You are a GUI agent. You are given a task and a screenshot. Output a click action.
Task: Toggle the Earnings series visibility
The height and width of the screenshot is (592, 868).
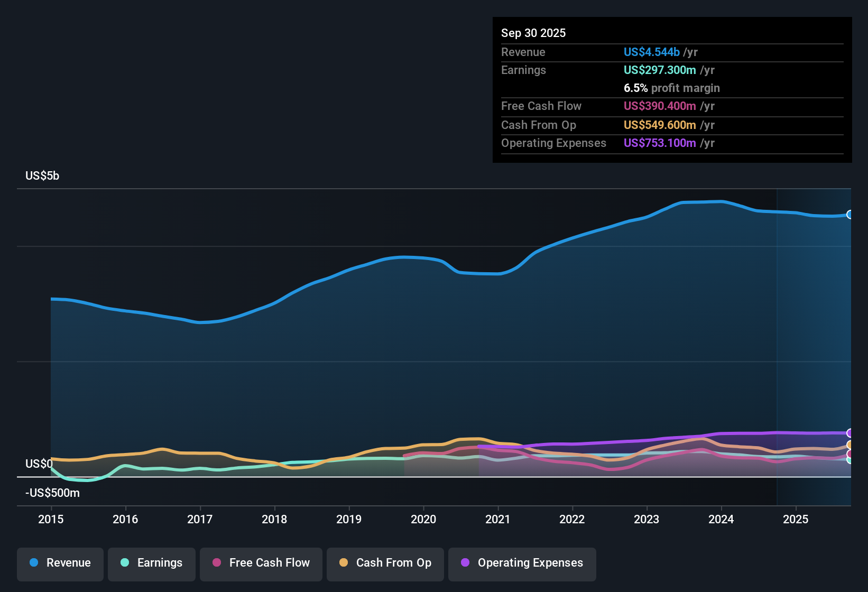coord(152,563)
